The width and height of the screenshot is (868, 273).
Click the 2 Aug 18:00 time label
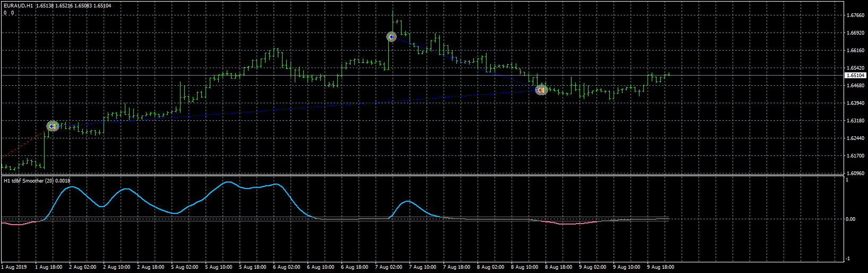(x=151, y=267)
